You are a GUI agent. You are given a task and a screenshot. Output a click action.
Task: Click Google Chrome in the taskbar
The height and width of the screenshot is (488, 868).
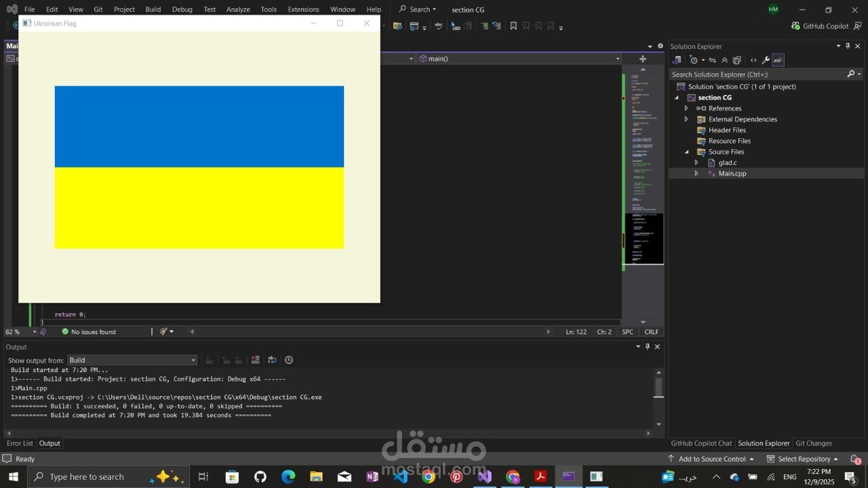click(x=429, y=476)
